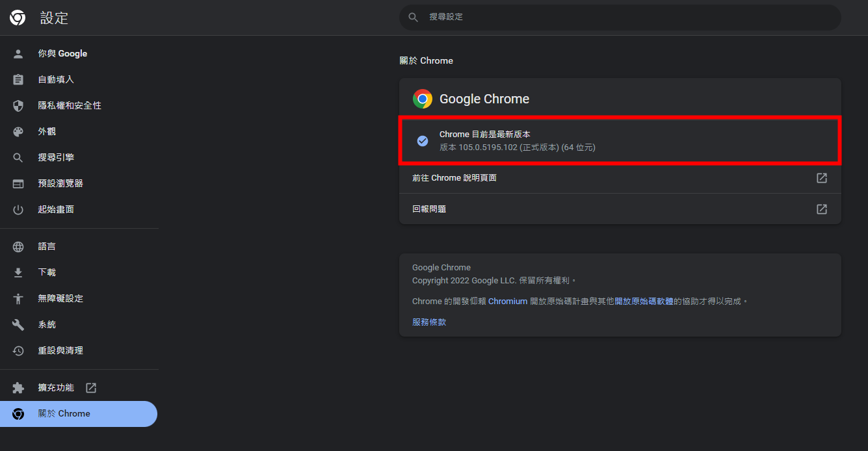Click the 回報問題 row
Screen dimensions: 868x451
pos(620,209)
